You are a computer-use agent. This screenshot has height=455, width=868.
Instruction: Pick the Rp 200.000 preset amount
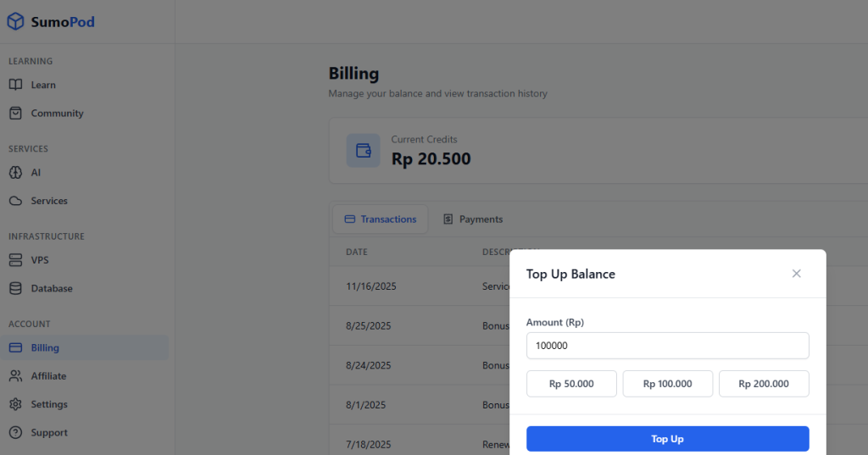click(x=764, y=384)
